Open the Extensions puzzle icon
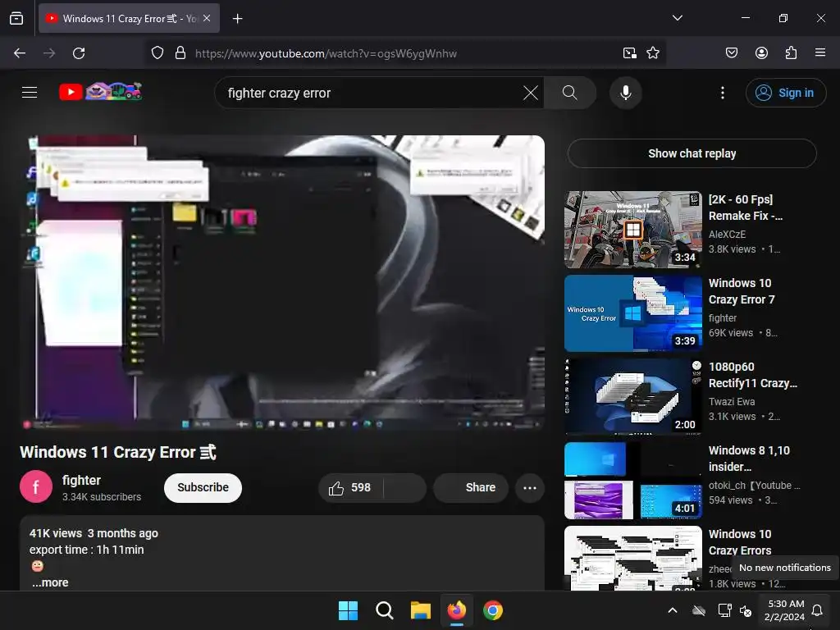Image resolution: width=840 pixels, height=630 pixels. tap(791, 52)
